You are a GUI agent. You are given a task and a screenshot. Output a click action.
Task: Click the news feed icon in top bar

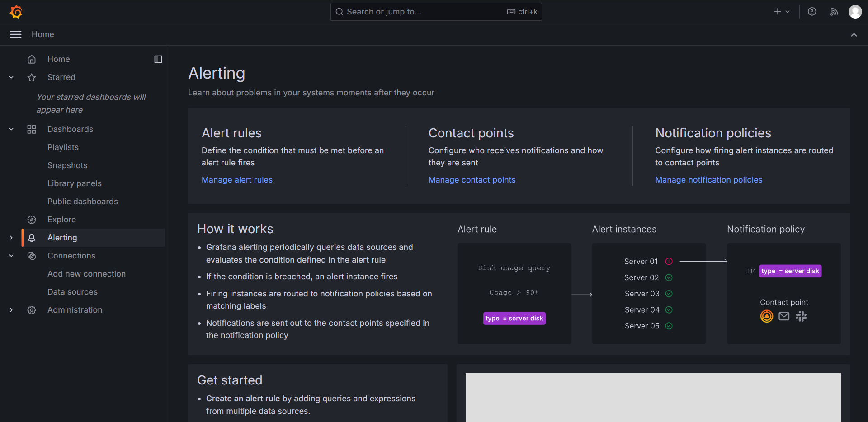click(834, 12)
